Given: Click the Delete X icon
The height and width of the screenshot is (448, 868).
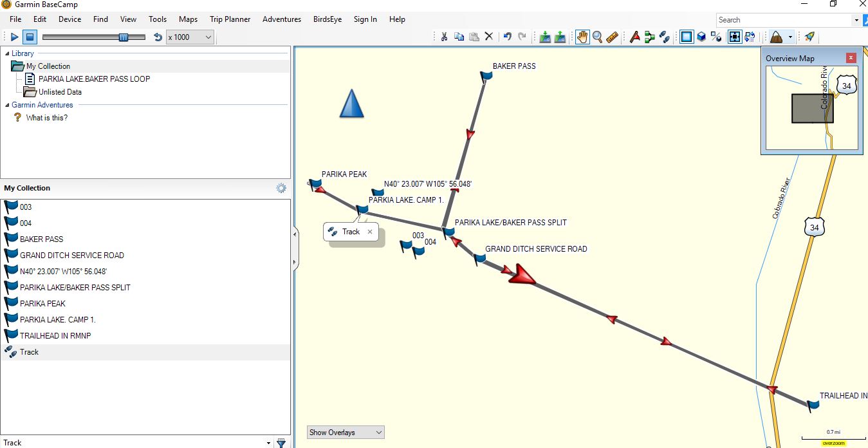Looking at the screenshot, I should pyautogui.click(x=489, y=37).
